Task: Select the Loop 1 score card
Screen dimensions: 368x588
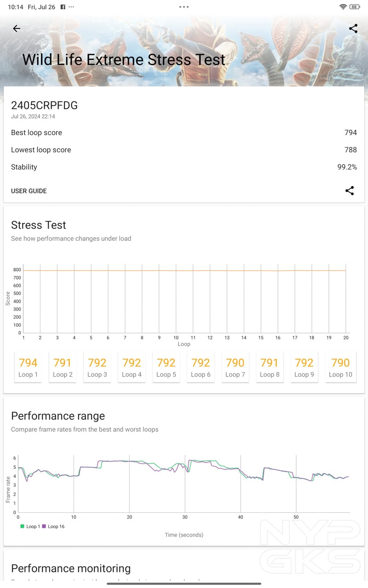Action: click(x=28, y=367)
